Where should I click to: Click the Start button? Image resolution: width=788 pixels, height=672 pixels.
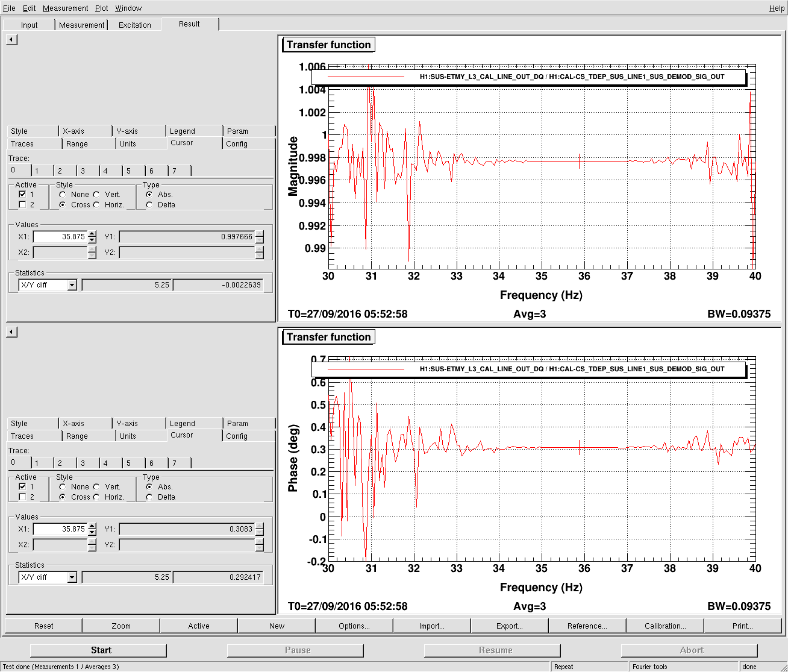pos(98,650)
